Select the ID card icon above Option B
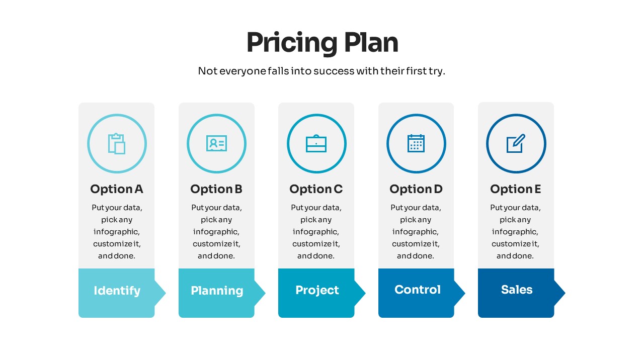644x362 pixels. [x=216, y=144]
